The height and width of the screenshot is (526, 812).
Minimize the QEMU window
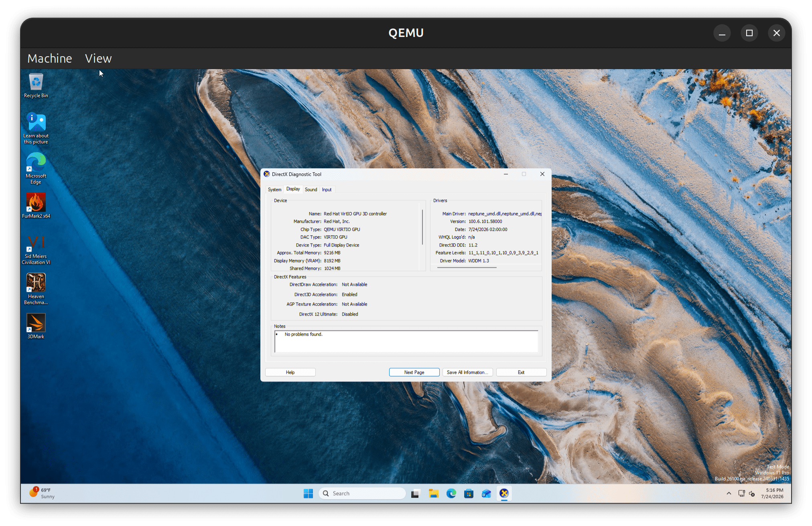pyautogui.click(x=722, y=33)
